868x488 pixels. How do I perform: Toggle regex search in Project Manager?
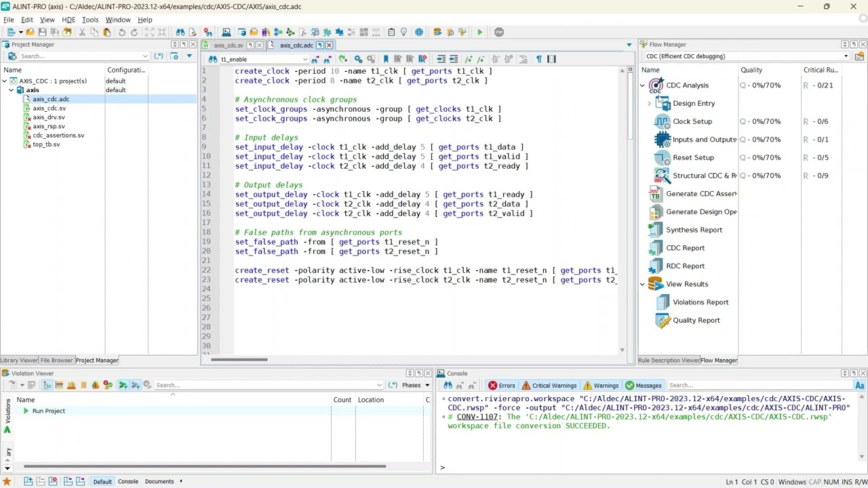click(158, 56)
